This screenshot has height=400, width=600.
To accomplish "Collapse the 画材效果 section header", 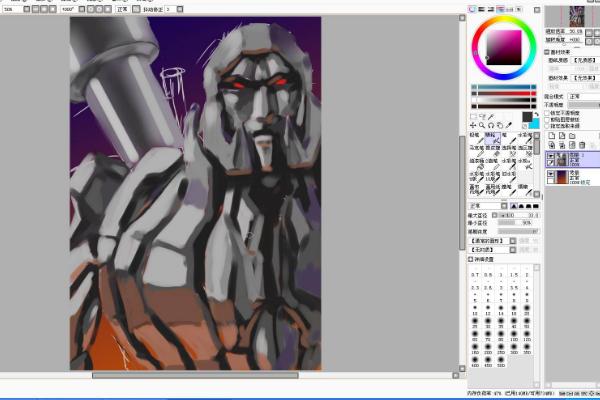I will point(546,52).
